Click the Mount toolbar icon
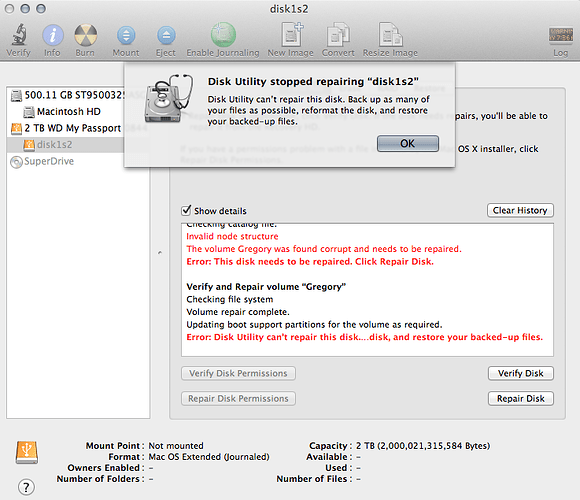The height and width of the screenshot is (500, 580). pos(126,36)
